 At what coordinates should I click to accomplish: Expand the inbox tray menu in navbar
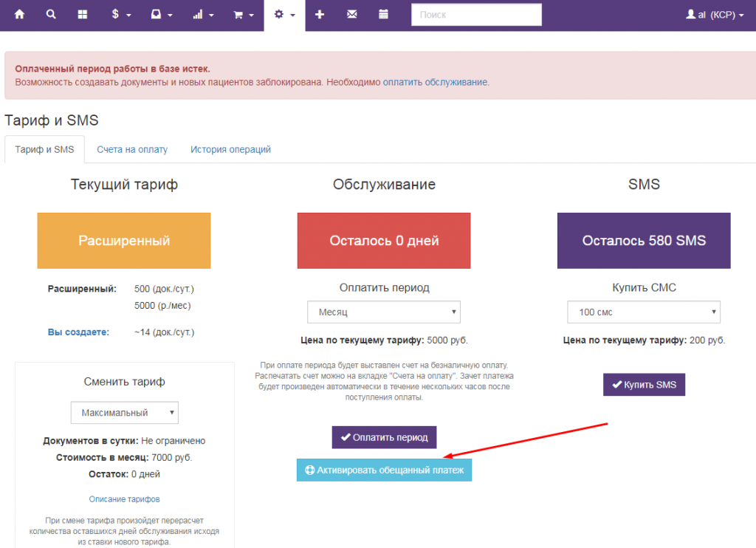pyautogui.click(x=162, y=15)
